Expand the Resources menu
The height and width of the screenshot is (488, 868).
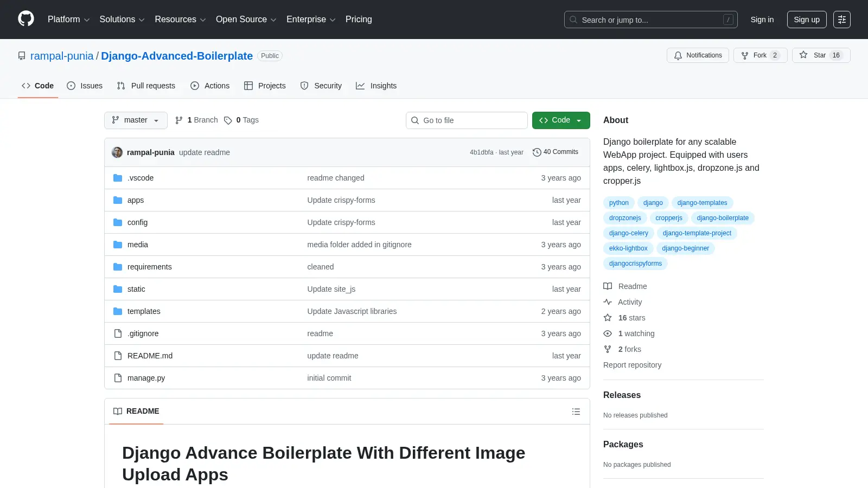coord(180,20)
